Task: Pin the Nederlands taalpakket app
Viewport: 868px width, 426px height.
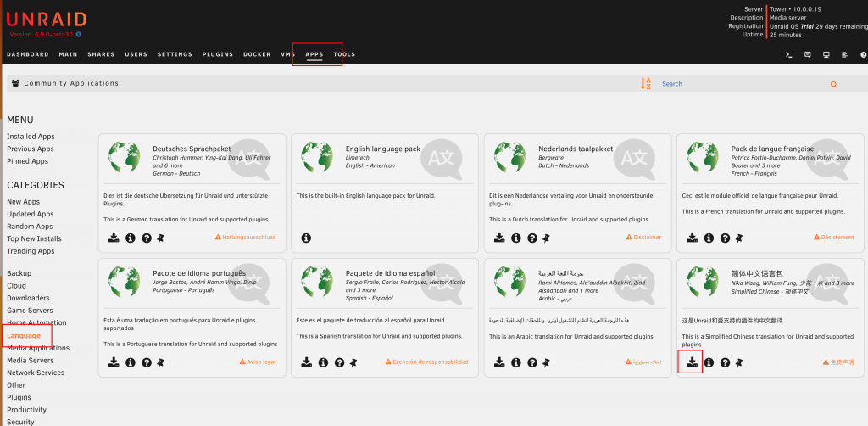Action: pyautogui.click(x=547, y=238)
